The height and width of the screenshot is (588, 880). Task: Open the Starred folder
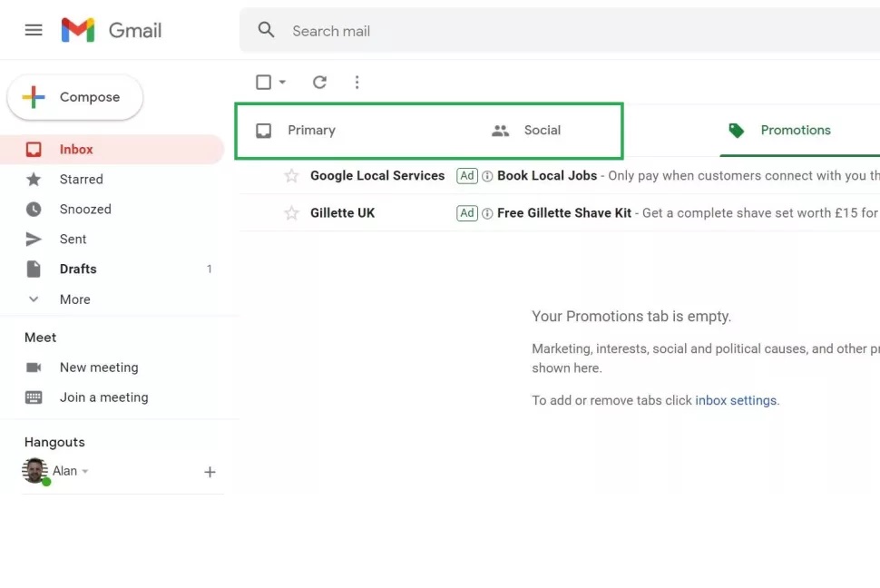pyautogui.click(x=112, y=179)
